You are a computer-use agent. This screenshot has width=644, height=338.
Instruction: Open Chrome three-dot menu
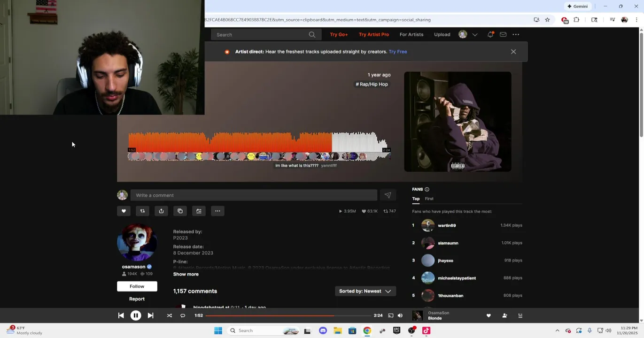(x=636, y=20)
